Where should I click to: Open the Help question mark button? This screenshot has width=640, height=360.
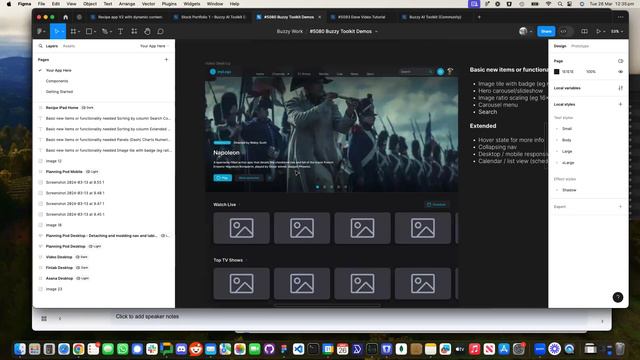pyautogui.click(x=618, y=297)
